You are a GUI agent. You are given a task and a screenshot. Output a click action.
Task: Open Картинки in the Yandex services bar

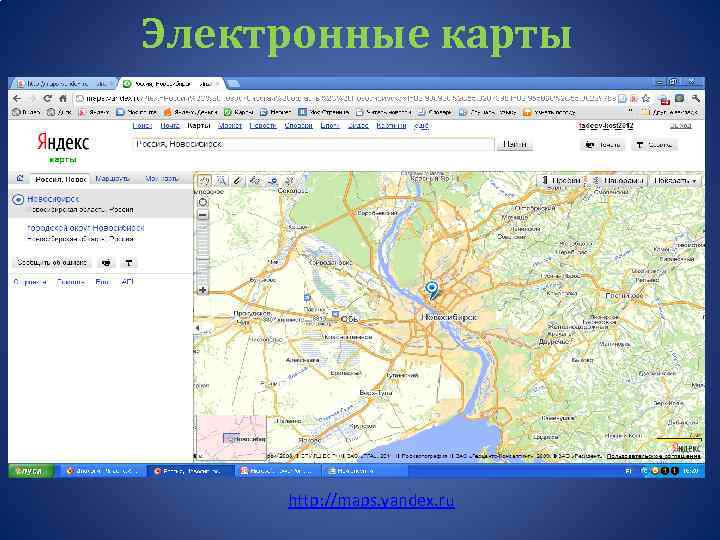tap(391, 125)
